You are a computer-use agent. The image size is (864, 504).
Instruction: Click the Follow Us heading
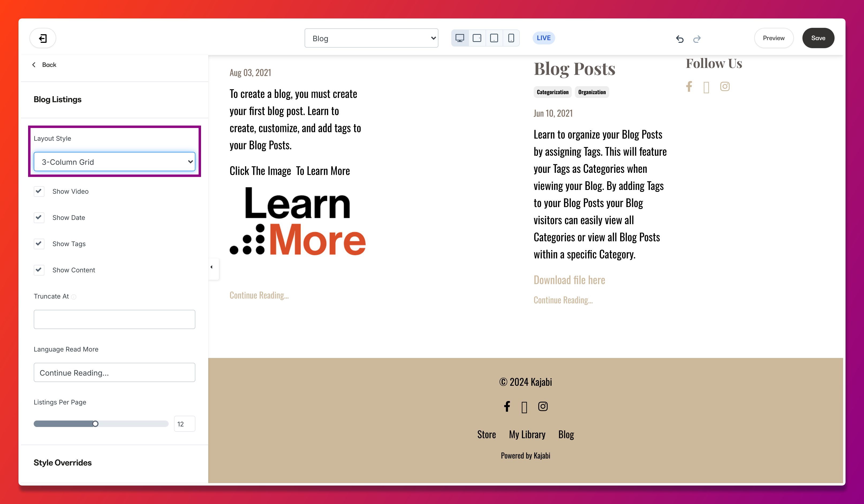pyautogui.click(x=714, y=64)
